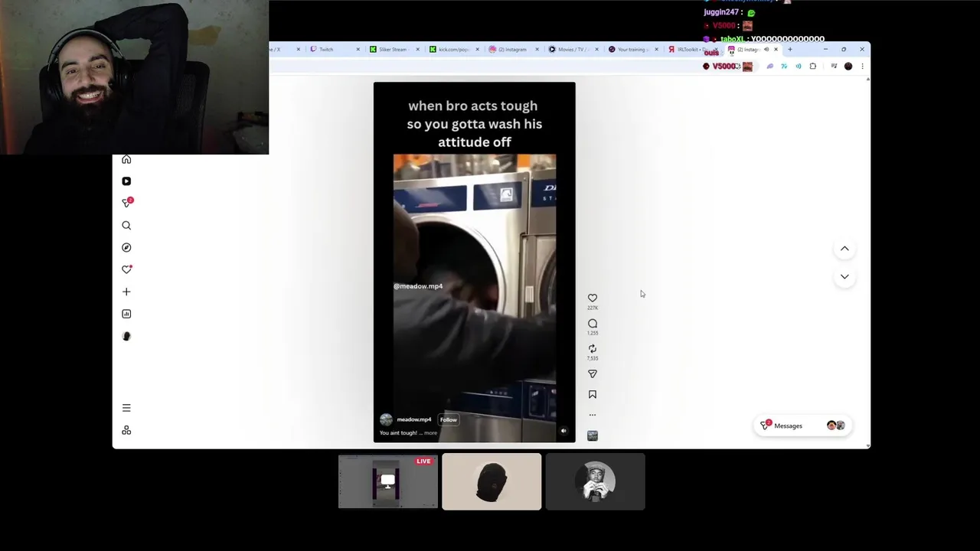Open Explore compass icon in sidebar
This screenshot has height=551, width=980.
tap(126, 247)
